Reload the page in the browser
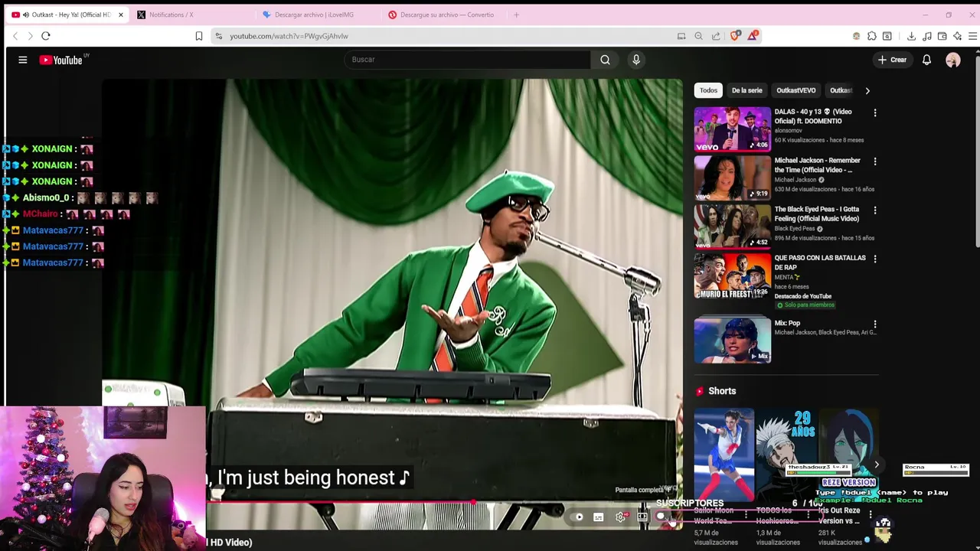This screenshot has width=980, height=551. coord(46,36)
